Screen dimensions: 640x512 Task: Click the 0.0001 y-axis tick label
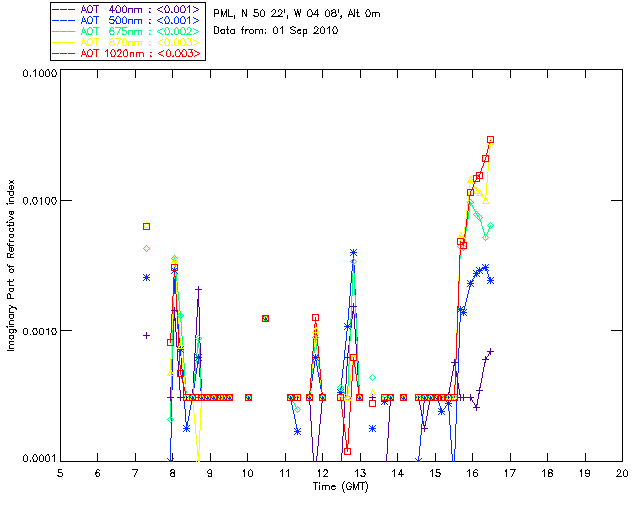click(38, 459)
